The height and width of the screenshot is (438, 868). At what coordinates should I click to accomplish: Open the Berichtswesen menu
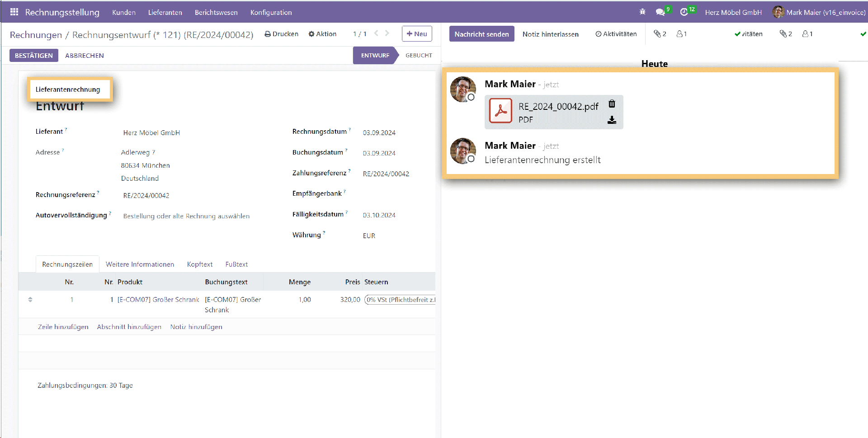click(216, 13)
